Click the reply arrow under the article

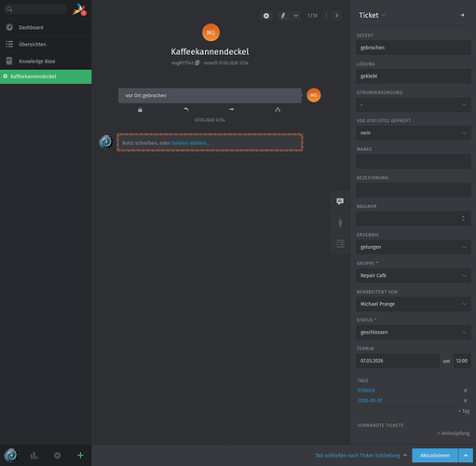coord(186,110)
